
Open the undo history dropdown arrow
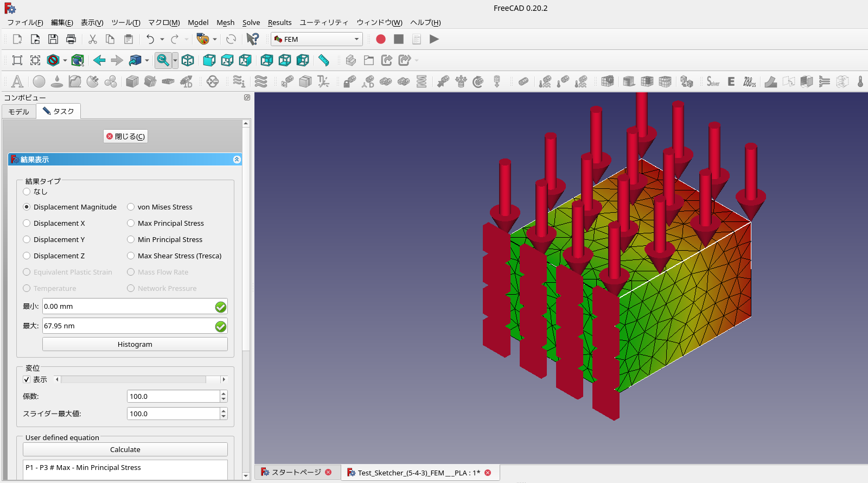coord(162,39)
